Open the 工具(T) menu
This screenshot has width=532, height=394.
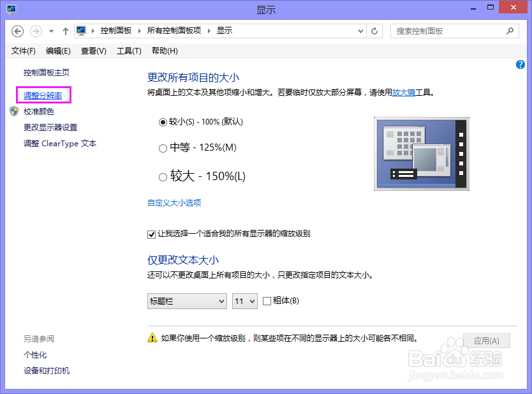pyautogui.click(x=128, y=50)
